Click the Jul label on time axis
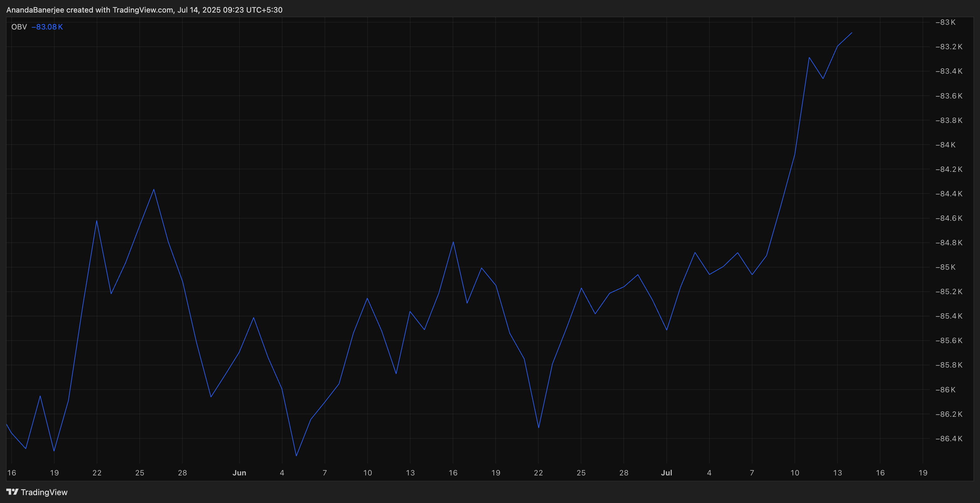 [666, 473]
